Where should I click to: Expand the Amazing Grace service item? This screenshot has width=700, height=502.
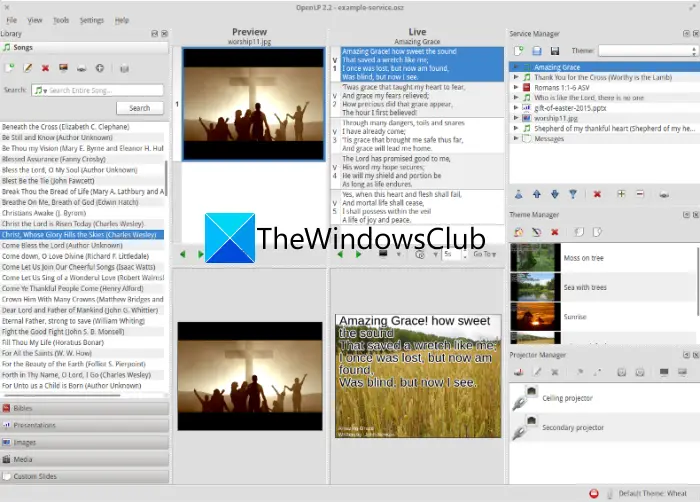[x=516, y=67]
